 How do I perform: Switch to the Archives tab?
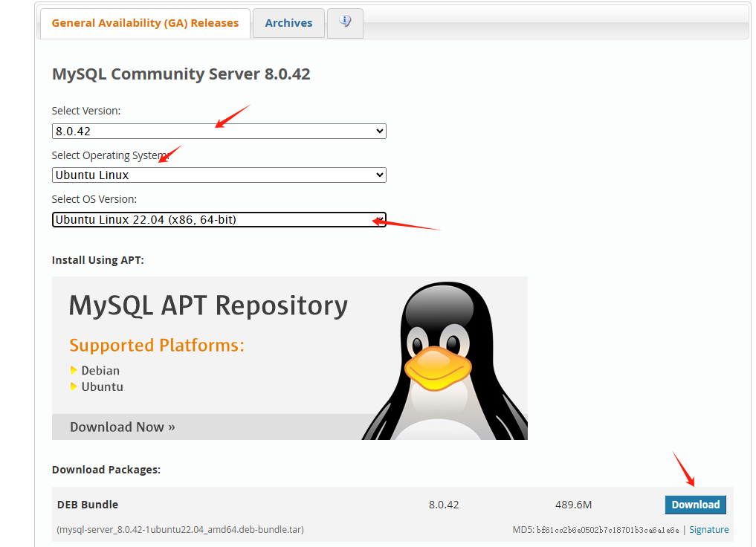coord(288,22)
